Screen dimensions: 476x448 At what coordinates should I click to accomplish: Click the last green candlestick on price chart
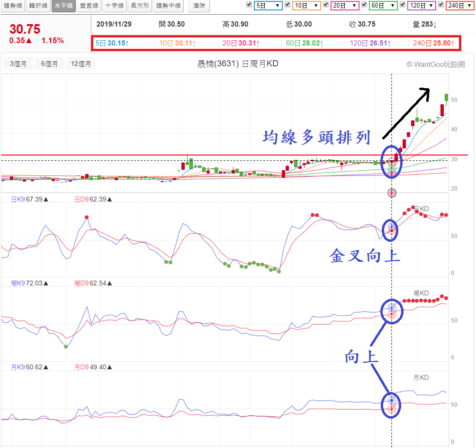[446, 98]
